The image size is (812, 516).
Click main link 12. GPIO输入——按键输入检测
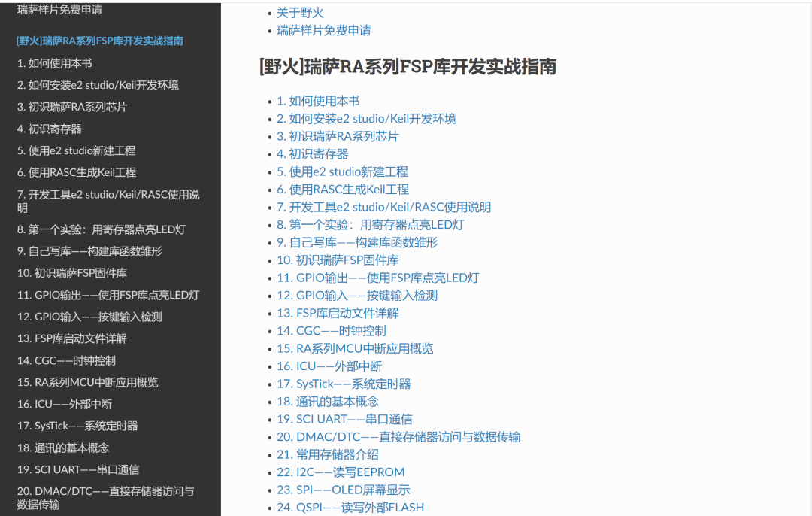pos(357,296)
